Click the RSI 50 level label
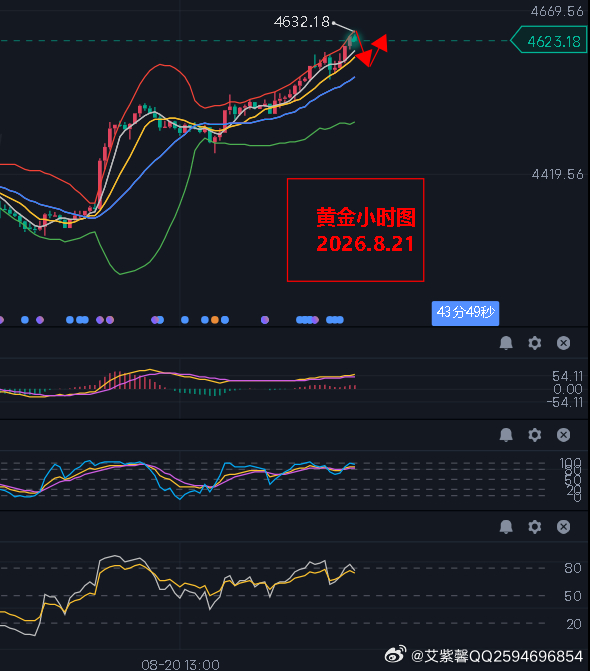The width and height of the screenshot is (590, 671). (x=573, y=596)
